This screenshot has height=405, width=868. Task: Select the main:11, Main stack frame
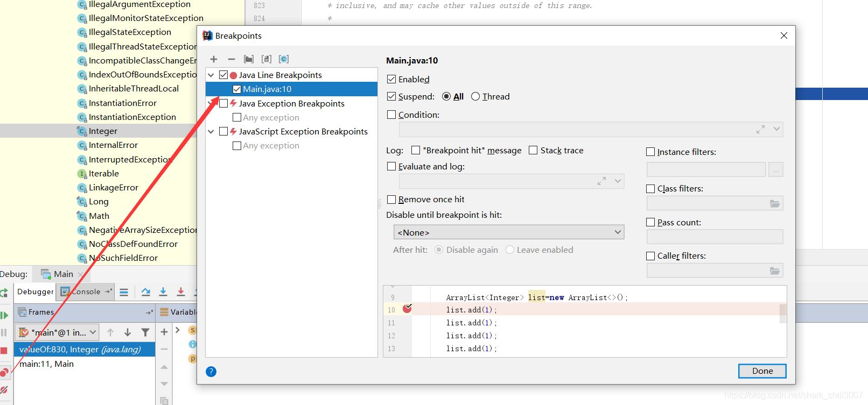tap(47, 364)
